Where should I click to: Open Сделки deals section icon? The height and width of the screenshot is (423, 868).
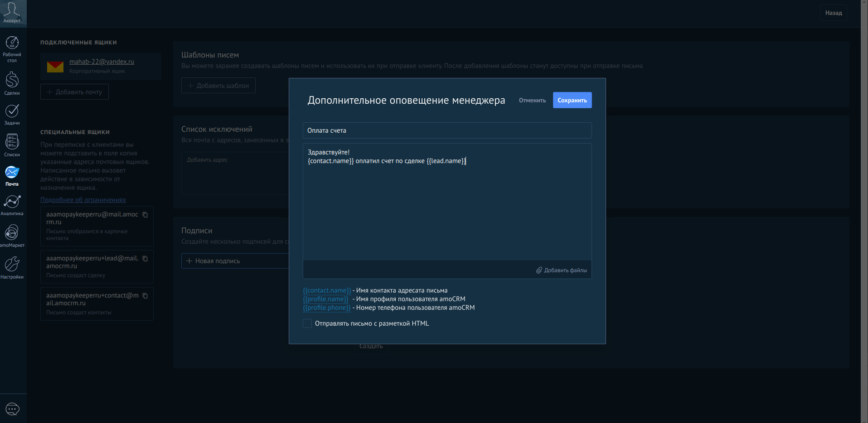tap(12, 80)
